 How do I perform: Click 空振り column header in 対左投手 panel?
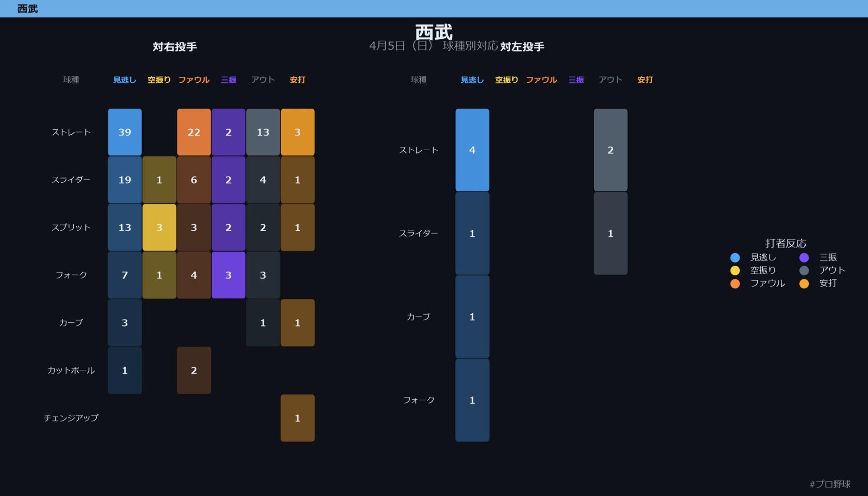click(x=507, y=80)
